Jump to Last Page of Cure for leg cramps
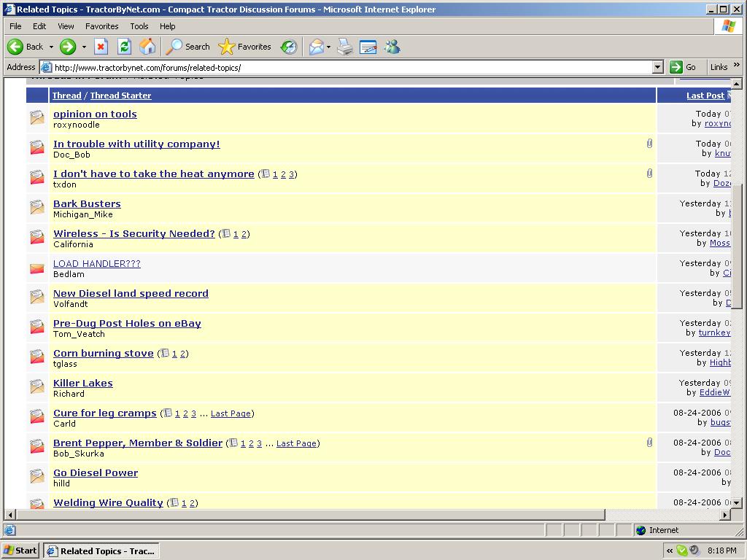This screenshot has height=560, width=747. [231, 413]
